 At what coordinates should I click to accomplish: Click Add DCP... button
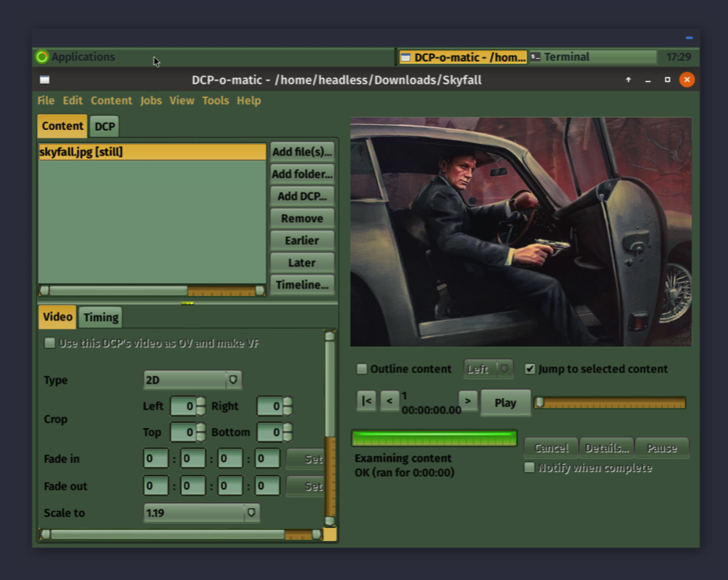302,197
